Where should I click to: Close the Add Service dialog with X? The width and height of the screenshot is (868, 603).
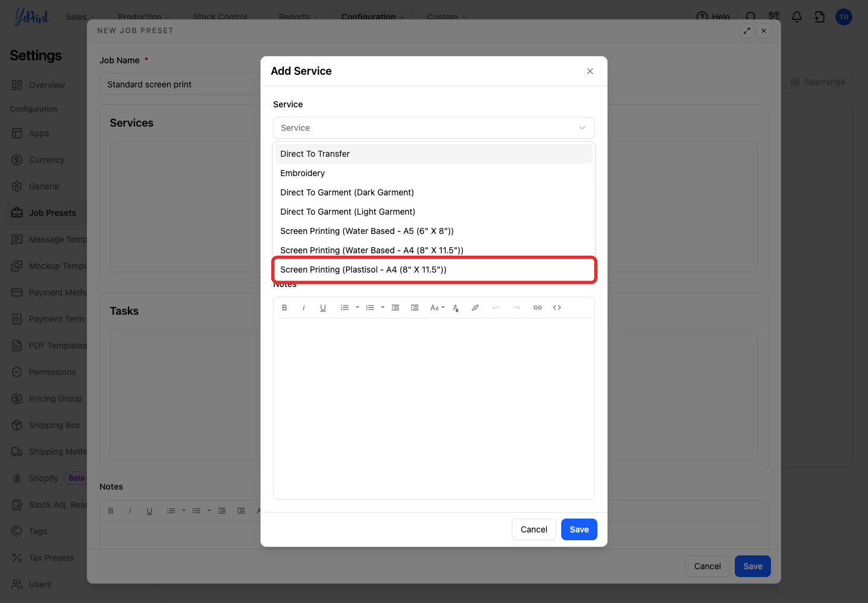click(x=590, y=71)
